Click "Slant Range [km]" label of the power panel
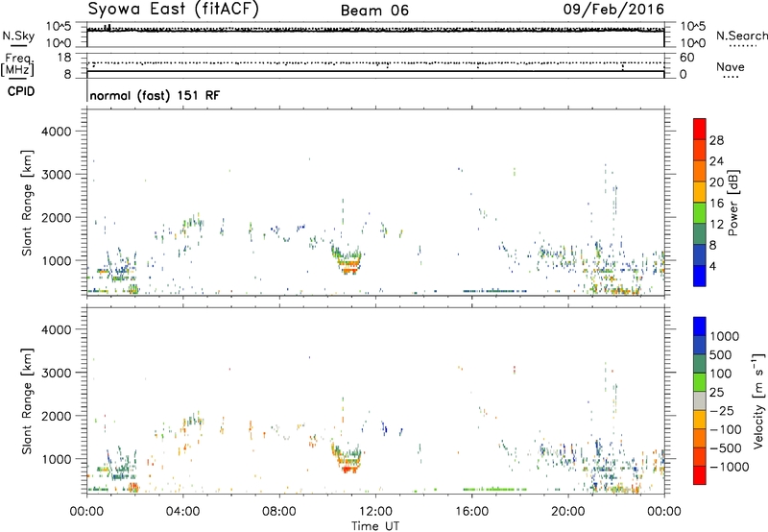The image size is (768, 532). tap(27, 203)
